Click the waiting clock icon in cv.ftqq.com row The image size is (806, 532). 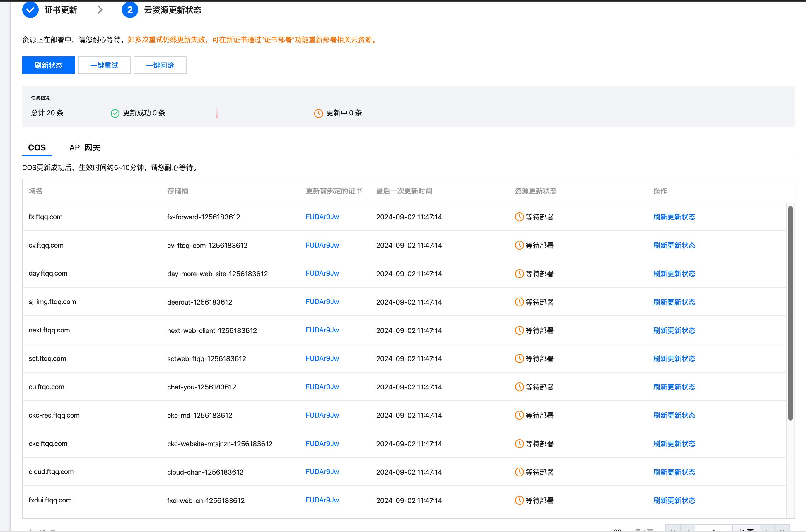[x=519, y=245]
